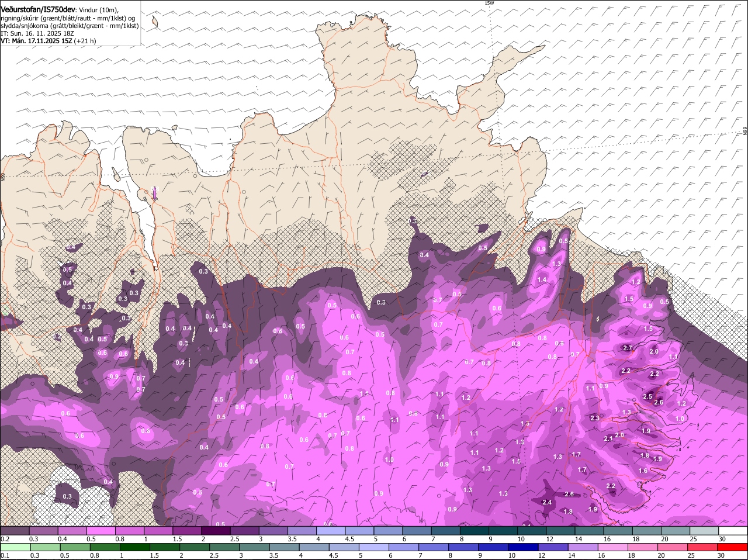Image resolution: width=748 pixels, height=560 pixels.
Task: Click the 2.3 precipitation value on the map
Action: [595, 417]
